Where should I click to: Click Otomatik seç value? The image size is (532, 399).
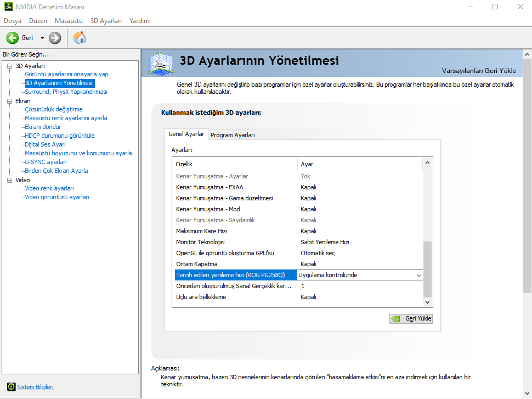coord(318,253)
